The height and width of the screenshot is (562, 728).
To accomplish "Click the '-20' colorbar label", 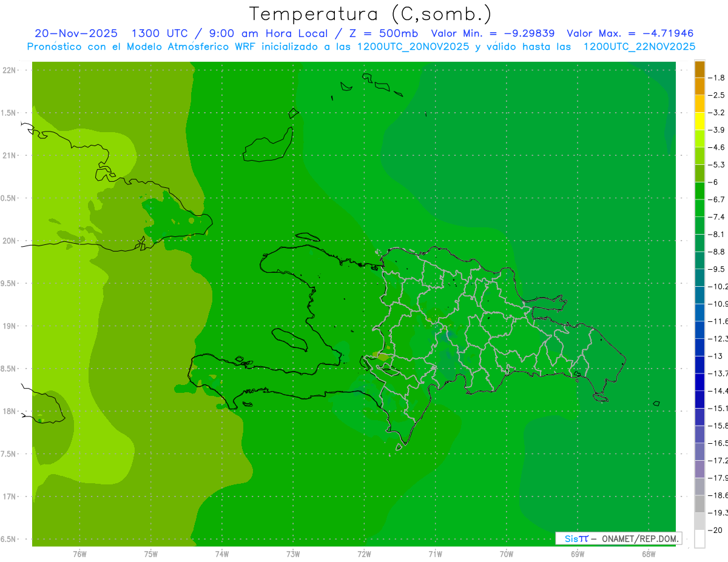I will point(715,530).
